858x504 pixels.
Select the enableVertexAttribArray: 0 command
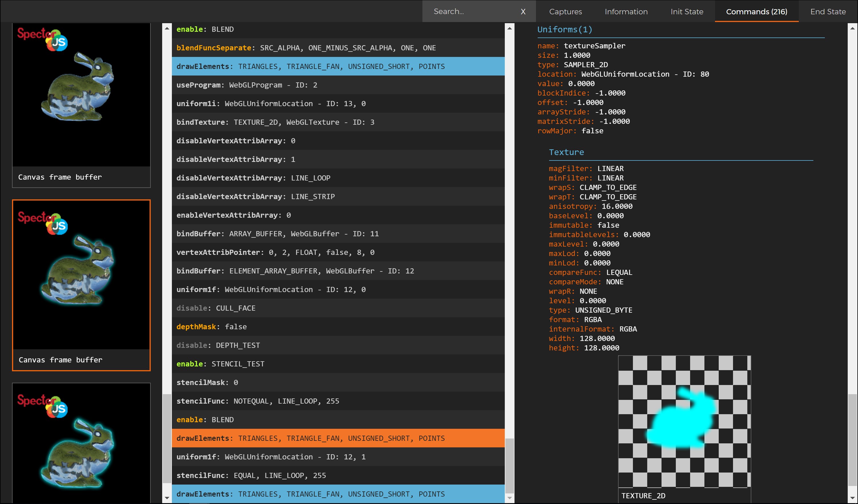click(x=338, y=215)
